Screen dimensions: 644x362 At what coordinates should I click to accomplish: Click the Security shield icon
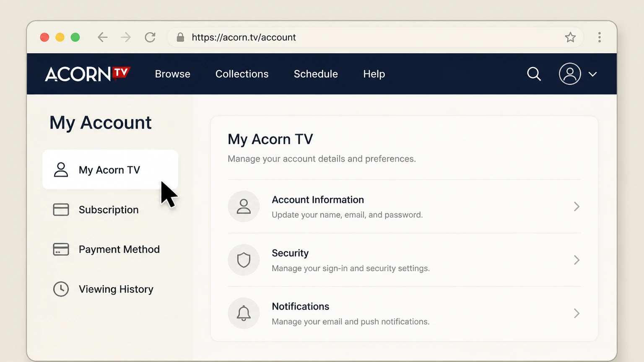click(244, 260)
